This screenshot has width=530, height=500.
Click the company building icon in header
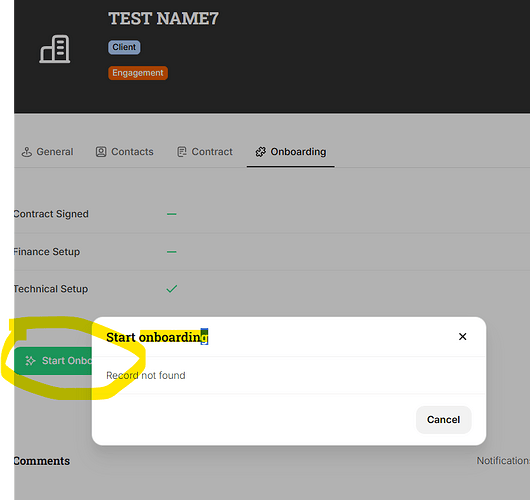click(55, 49)
